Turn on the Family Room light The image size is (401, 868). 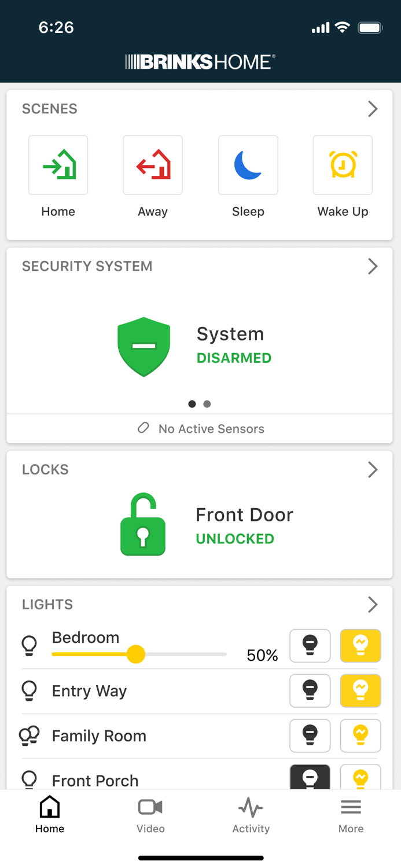point(360,735)
